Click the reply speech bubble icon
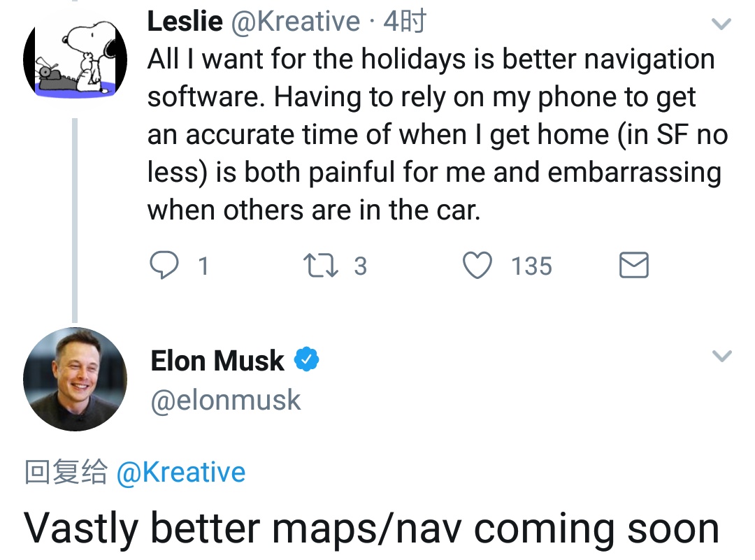Image resolution: width=755 pixels, height=560 pixels. tap(164, 265)
